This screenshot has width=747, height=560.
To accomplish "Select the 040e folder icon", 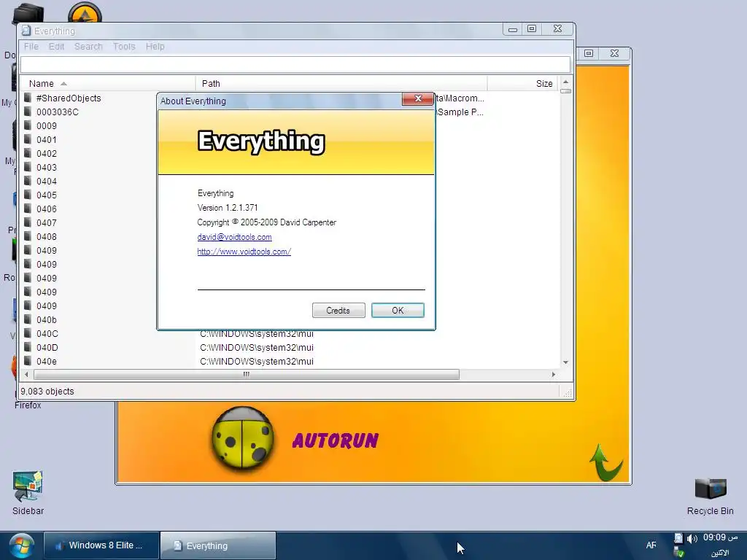I will coord(28,361).
